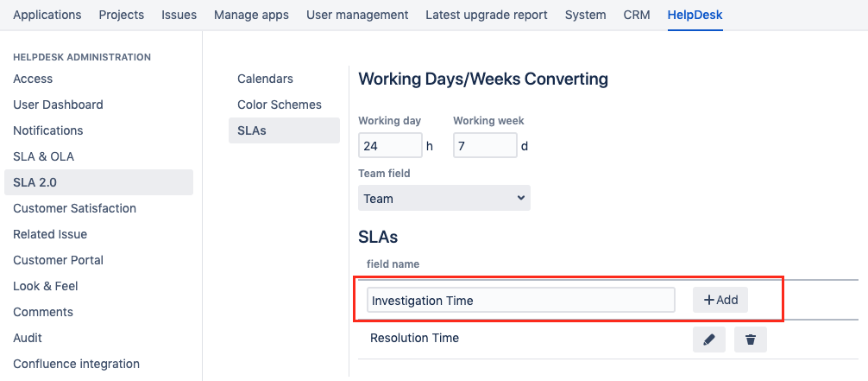868x381 pixels.
Task: Focus the Investigation Time field name input
Action: pos(520,300)
